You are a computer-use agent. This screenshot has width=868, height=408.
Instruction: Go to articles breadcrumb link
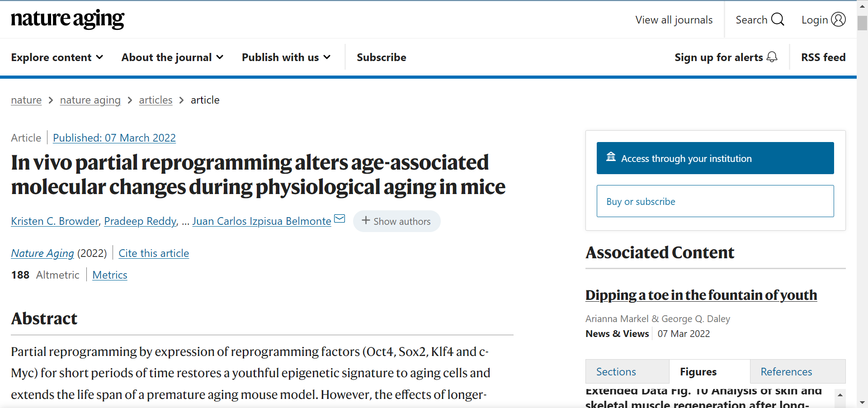[x=156, y=100]
